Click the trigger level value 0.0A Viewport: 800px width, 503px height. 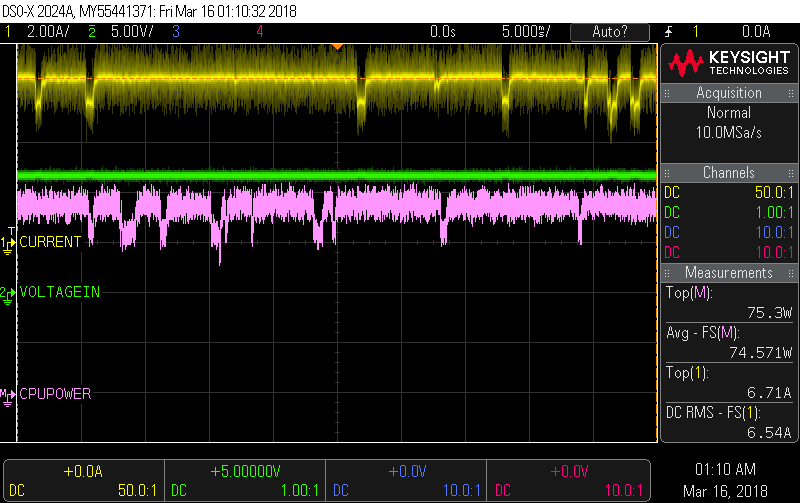(x=756, y=32)
